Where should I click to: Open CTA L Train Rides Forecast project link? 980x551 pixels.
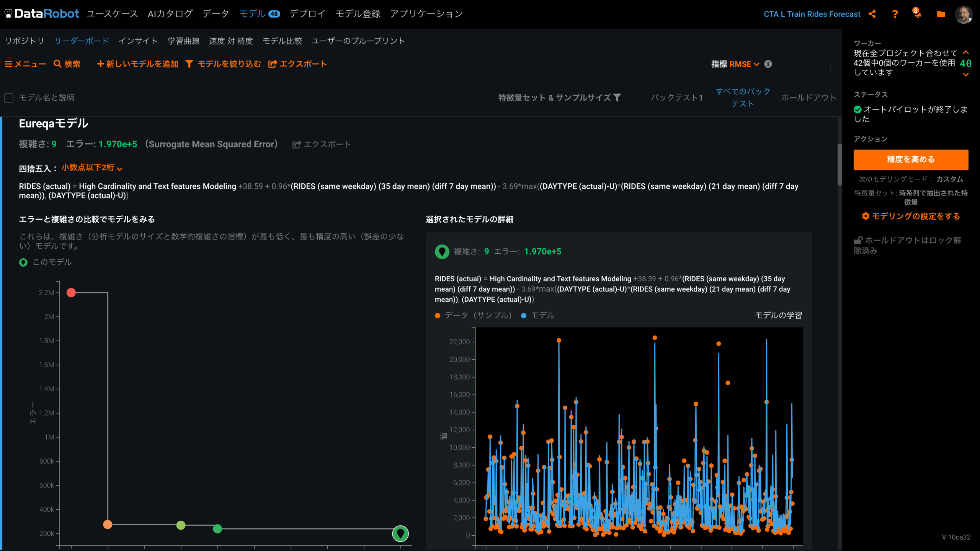click(x=812, y=14)
